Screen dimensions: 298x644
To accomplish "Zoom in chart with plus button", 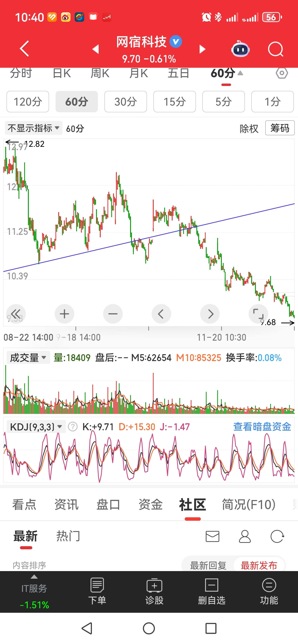I will tap(64, 314).
